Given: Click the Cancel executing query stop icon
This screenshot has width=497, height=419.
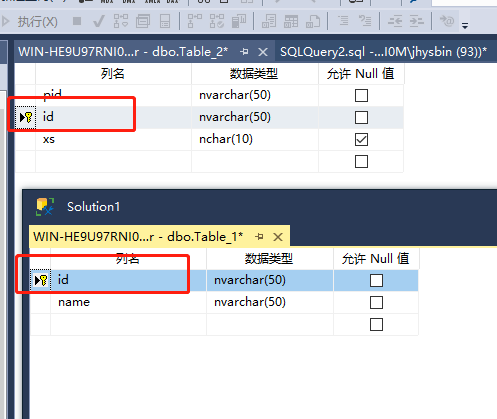Looking at the screenshot, I should pos(77,21).
